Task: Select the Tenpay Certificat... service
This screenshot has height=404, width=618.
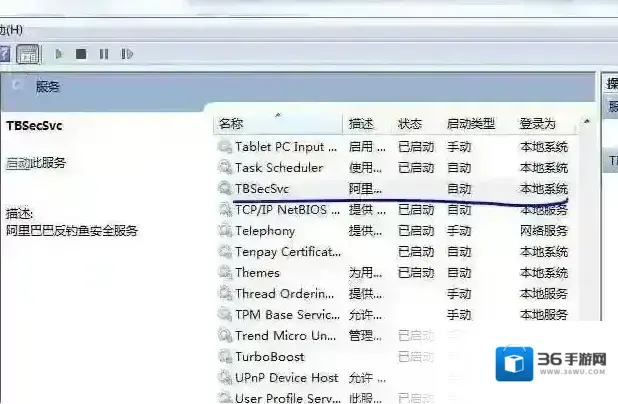Action: click(x=394, y=251)
